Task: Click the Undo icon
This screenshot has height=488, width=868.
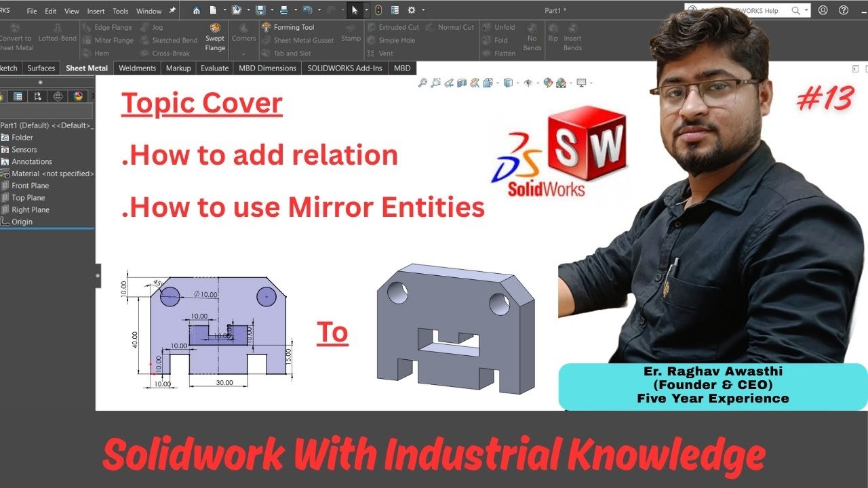Action: click(308, 10)
